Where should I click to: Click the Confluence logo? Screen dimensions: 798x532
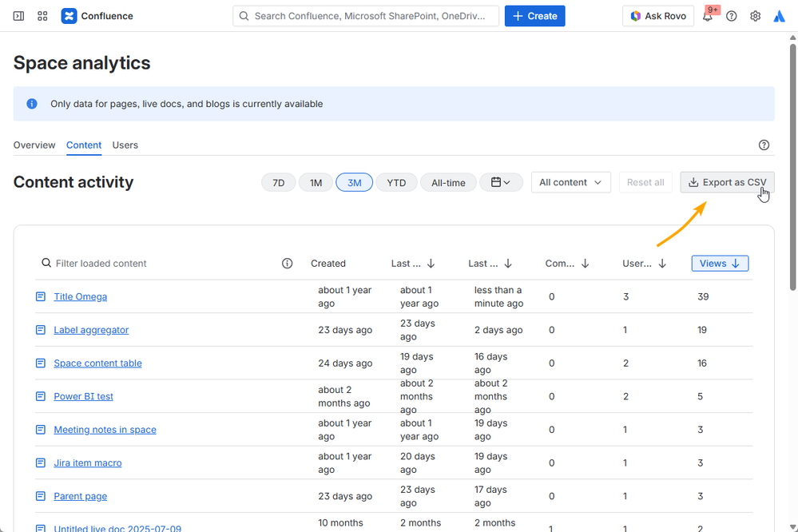[97, 16]
